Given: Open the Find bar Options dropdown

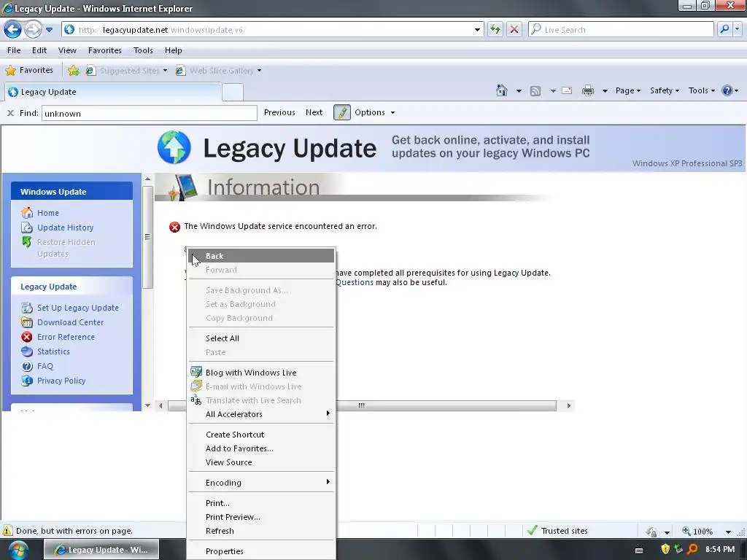Looking at the screenshot, I should click(x=374, y=112).
